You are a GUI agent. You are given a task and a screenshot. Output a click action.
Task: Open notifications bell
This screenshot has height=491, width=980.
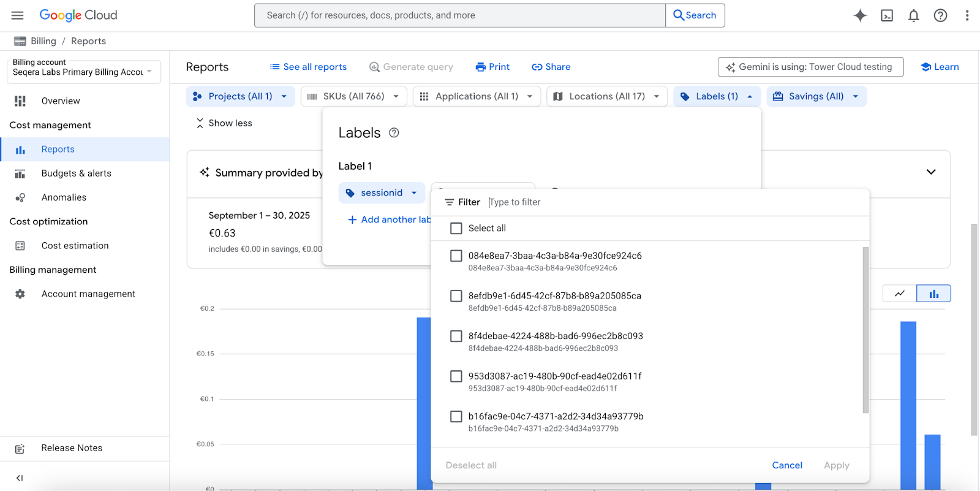tap(913, 15)
